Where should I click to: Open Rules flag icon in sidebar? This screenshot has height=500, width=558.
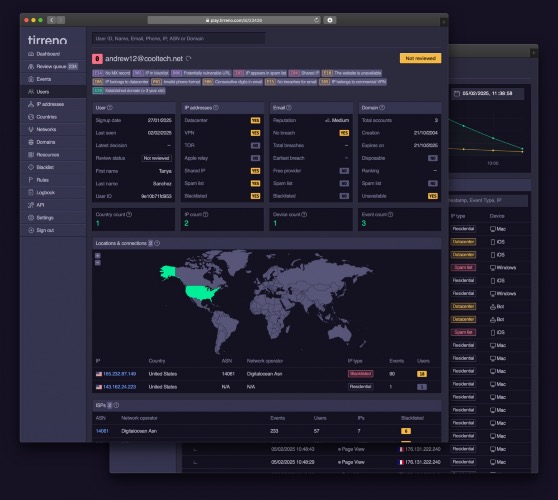(x=31, y=180)
